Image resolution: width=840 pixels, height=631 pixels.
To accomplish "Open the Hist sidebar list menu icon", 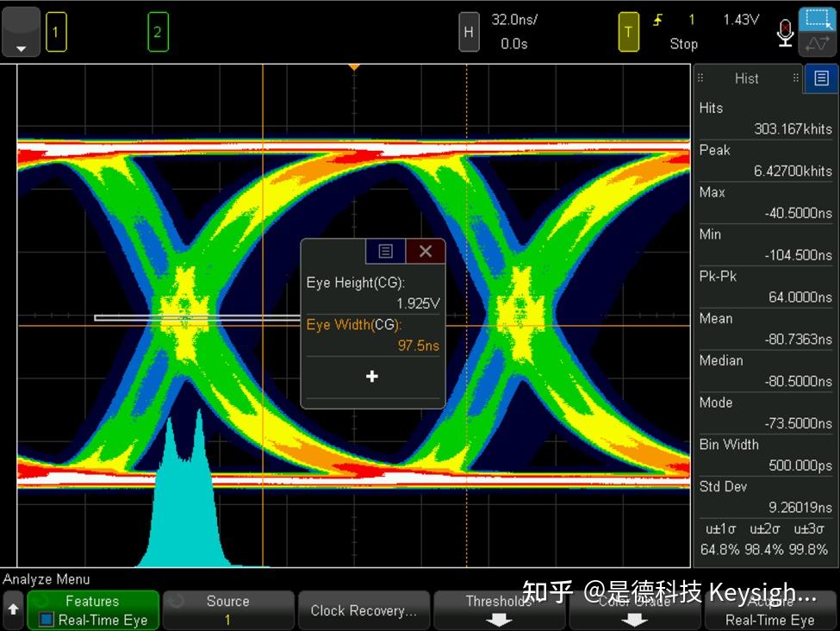I will (821, 78).
